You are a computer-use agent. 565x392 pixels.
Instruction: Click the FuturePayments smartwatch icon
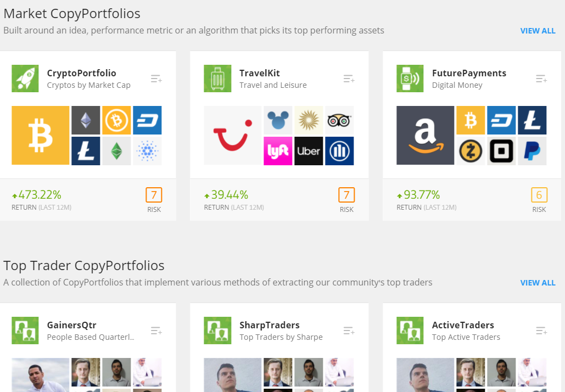click(x=410, y=79)
